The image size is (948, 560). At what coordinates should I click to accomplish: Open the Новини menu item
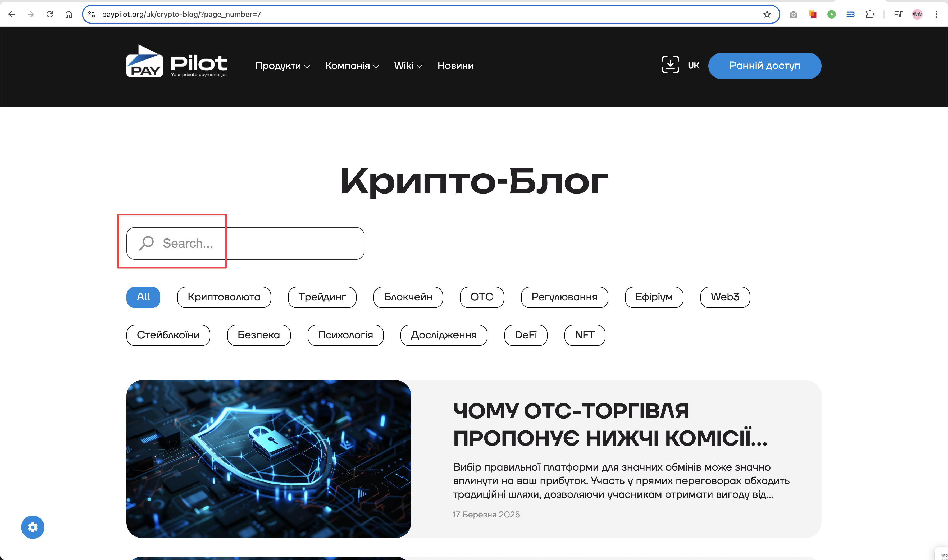pyautogui.click(x=455, y=66)
